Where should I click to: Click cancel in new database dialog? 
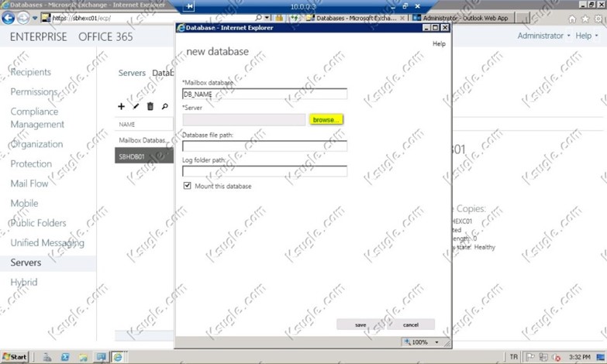coord(410,325)
